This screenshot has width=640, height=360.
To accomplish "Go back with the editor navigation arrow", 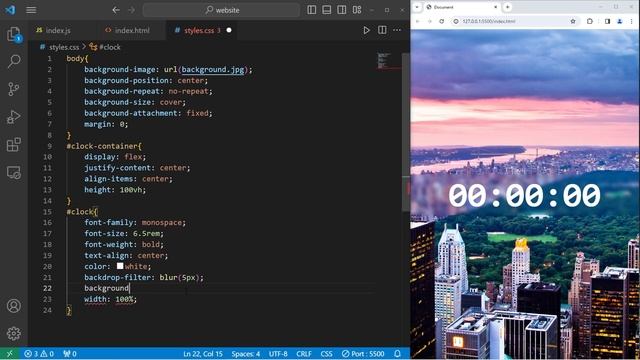I will (x=116, y=10).
